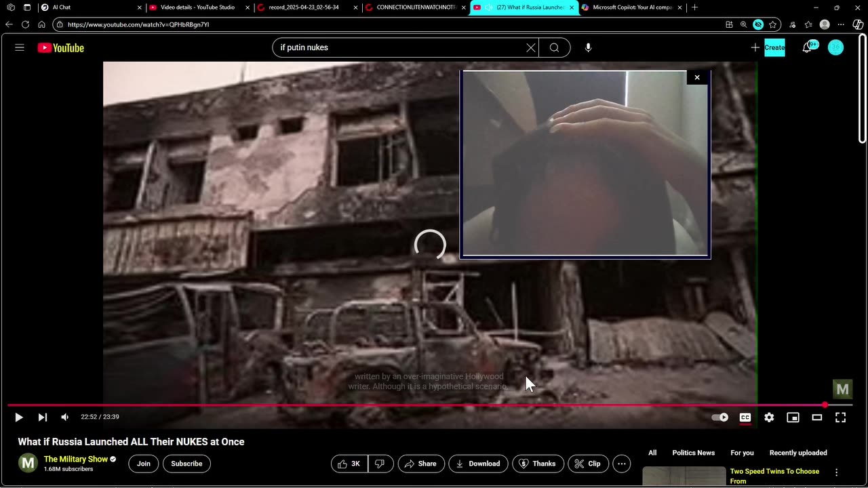
Task: Add this page to favorites star
Action: (x=772, y=24)
